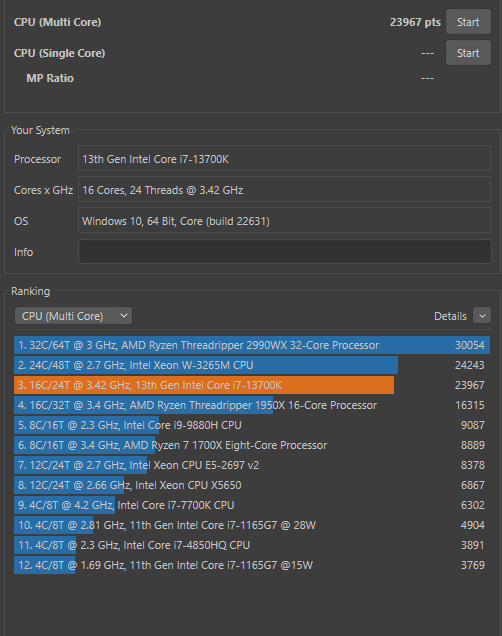Viewport: 502px width, 636px height.
Task: Select the OS field showing Windows 10
Action: click(x=284, y=220)
